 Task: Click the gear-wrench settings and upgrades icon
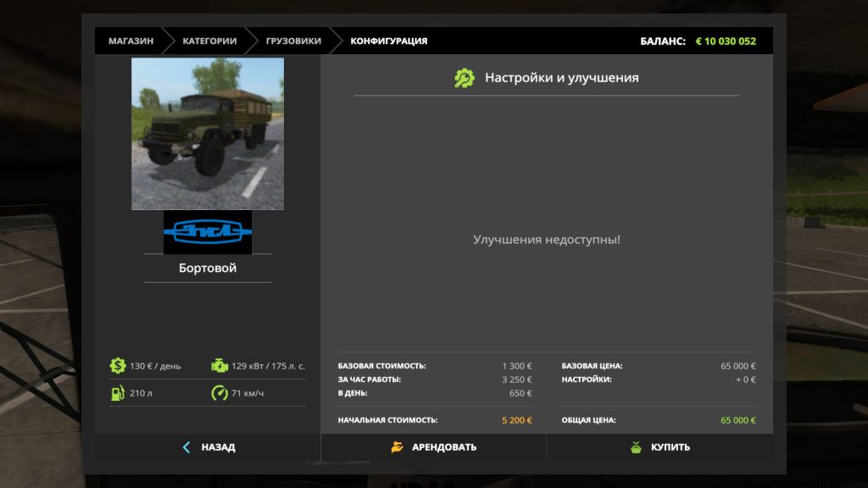point(465,78)
